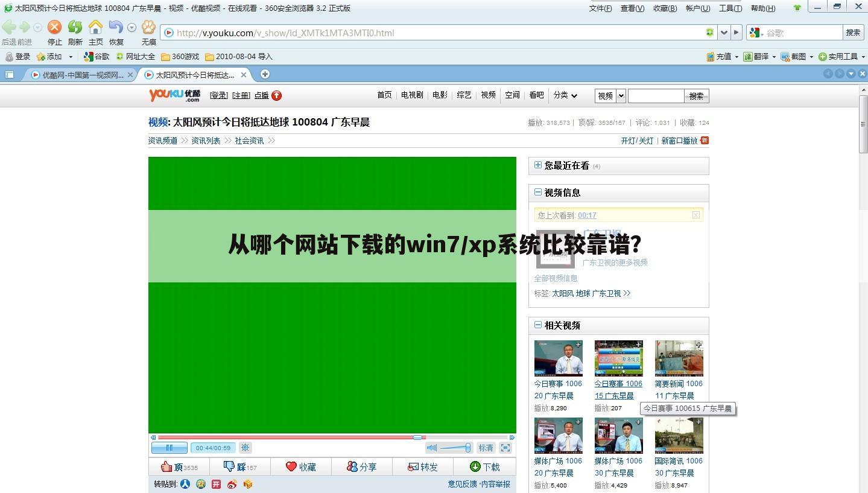Open the history dropdown next to forward arrow
868x493 pixels.
click(38, 28)
